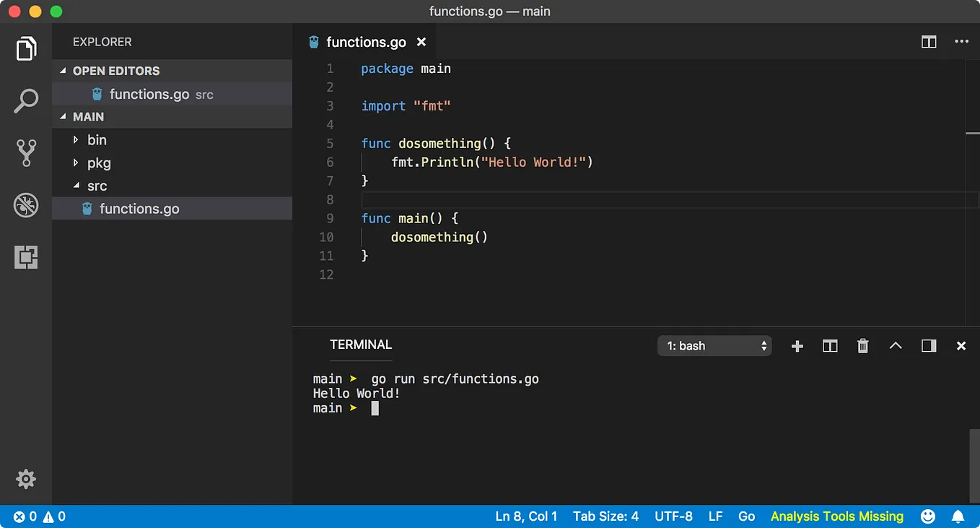Kill terminal with trash icon
This screenshot has height=528, width=980.
[x=862, y=346]
